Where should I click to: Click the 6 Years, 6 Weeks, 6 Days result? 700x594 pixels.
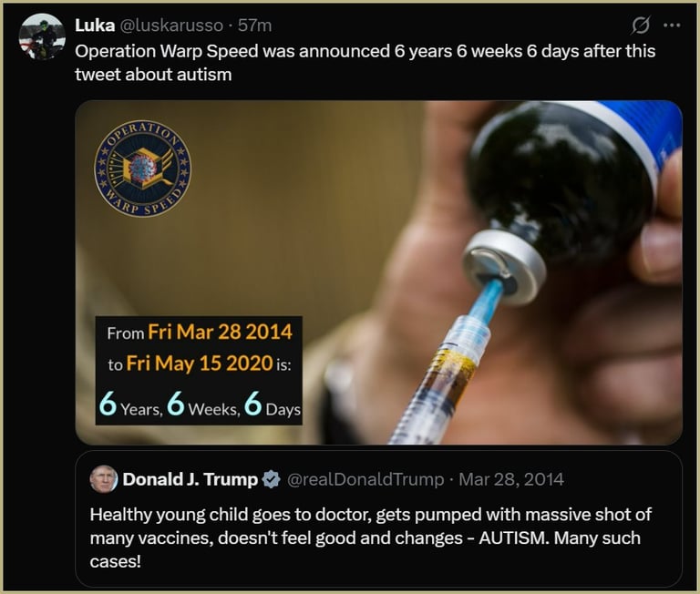coord(200,404)
